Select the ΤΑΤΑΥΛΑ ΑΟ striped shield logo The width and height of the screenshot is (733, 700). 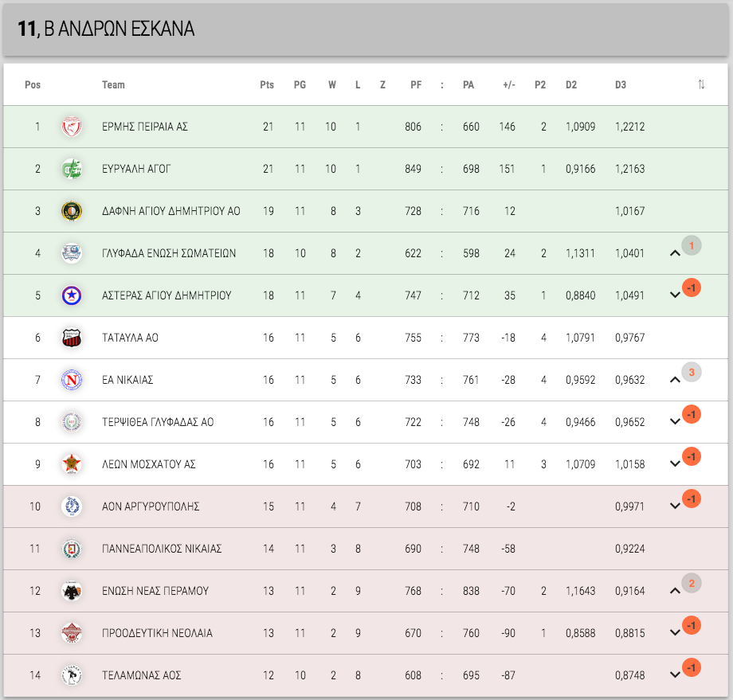coord(72,338)
